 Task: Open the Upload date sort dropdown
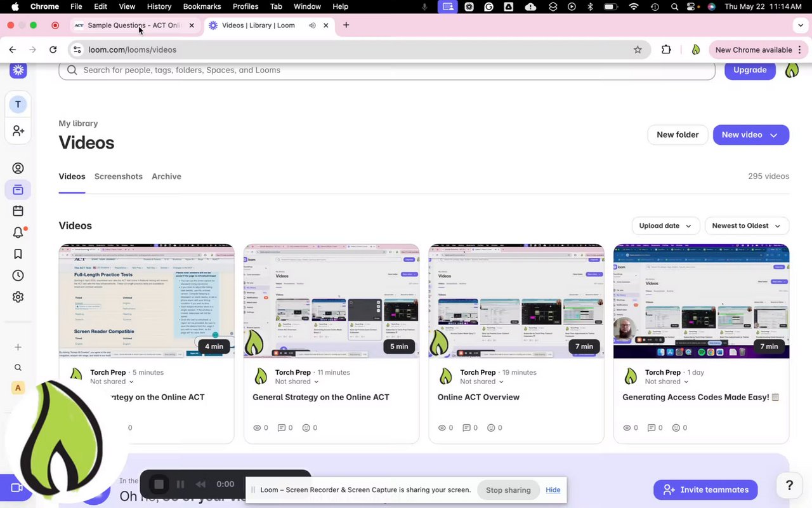[x=665, y=225]
